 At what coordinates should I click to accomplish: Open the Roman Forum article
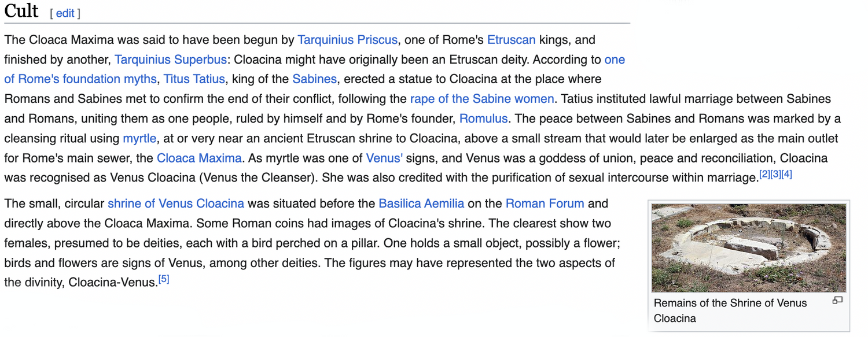tap(545, 203)
